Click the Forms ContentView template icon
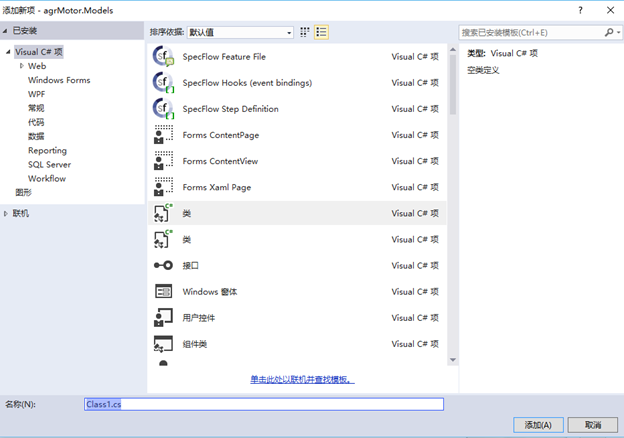 pos(163,161)
